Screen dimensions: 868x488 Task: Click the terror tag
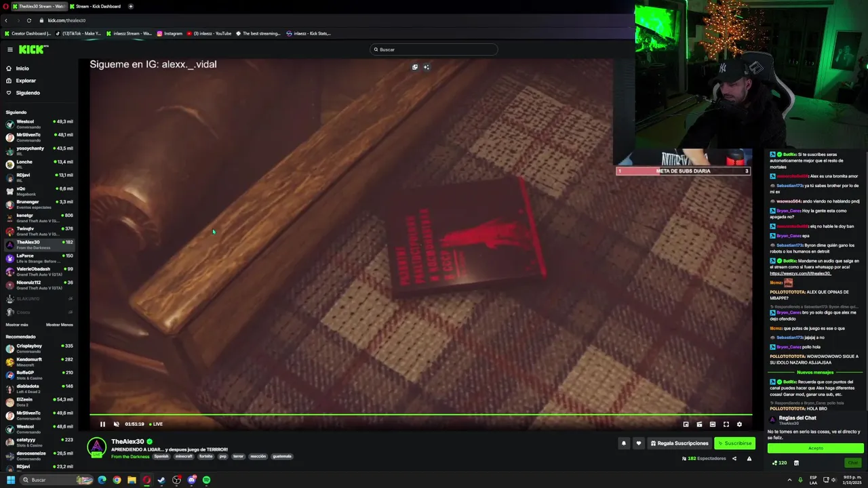(x=238, y=456)
